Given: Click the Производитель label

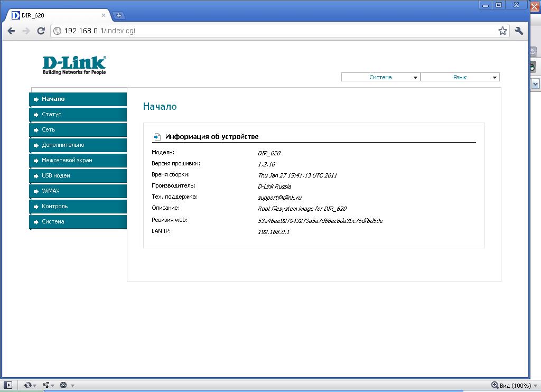Looking at the screenshot, I should click(173, 185).
